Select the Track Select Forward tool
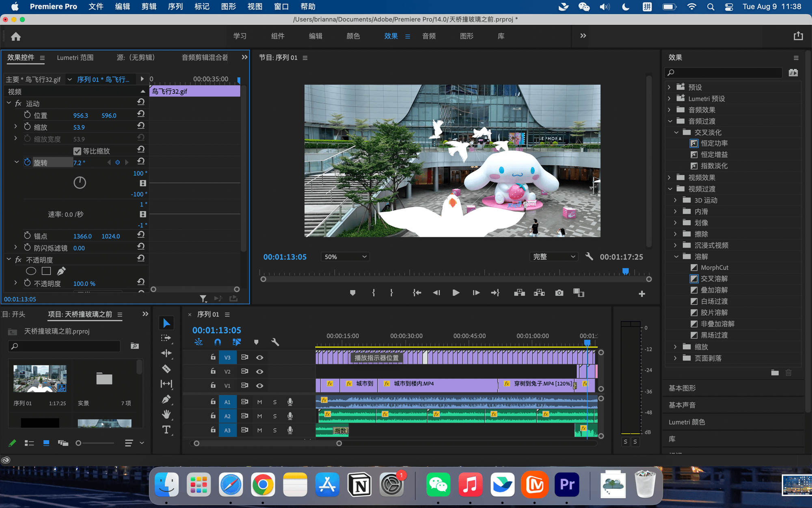Screen dimensions: 812x508 coord(166,338)
